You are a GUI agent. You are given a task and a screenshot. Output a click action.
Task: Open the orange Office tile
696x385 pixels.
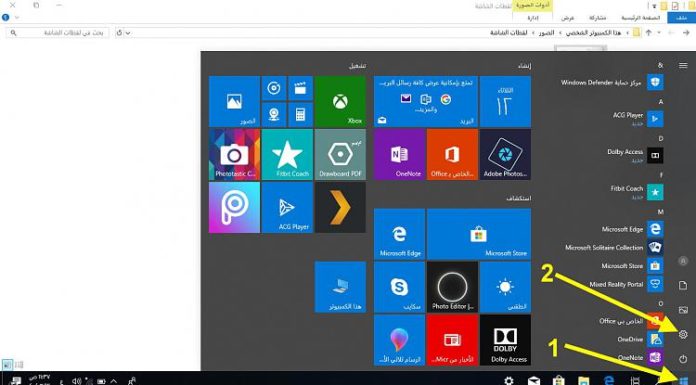pyautogui.click(x=452, y=155)
